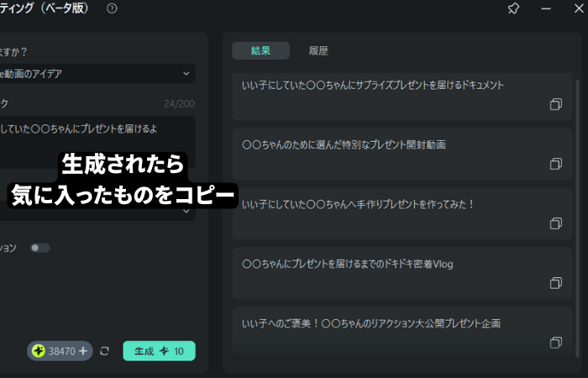Copy the ドキドキ密着Vlog result
The width and height of the screenshot is (588, 378).
click(556, 283)
